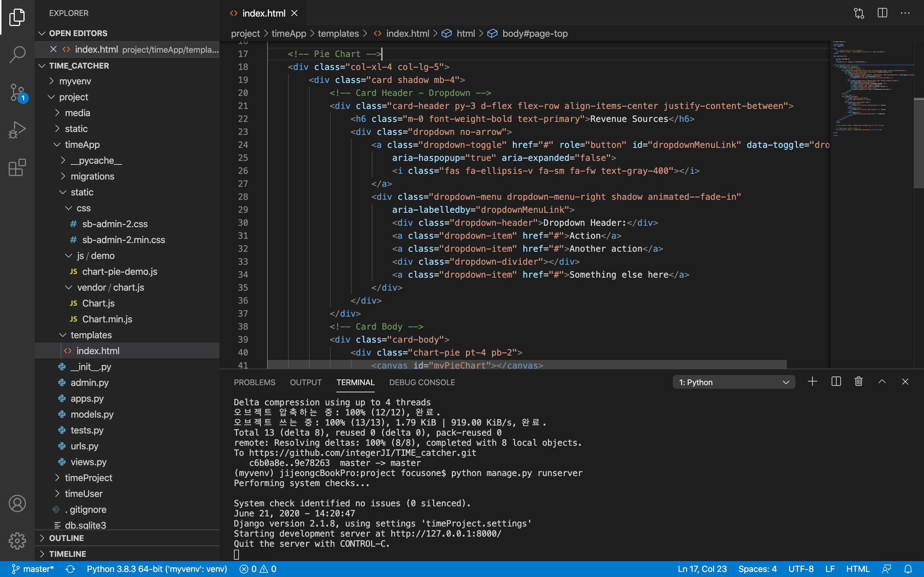The width and height of the screenshot is (924, 577).
Task: Maximize the panel size with chevron up
Action: tap(882, 382)
